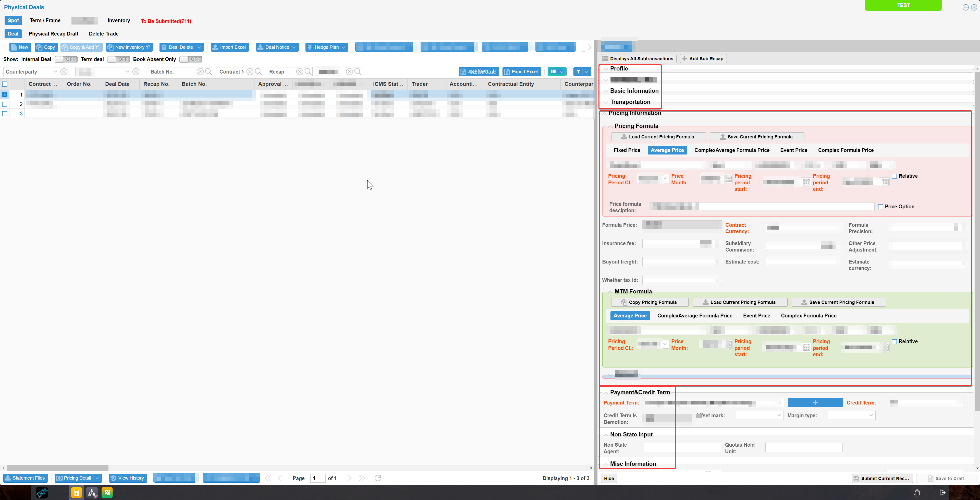Click the Statement Files button
This screenshot has height=500, width=980.
[25, 478]
